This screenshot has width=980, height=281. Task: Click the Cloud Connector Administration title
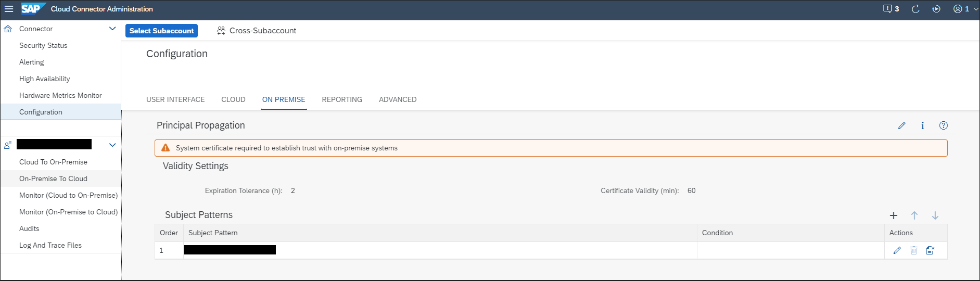[x=102, y=9]
